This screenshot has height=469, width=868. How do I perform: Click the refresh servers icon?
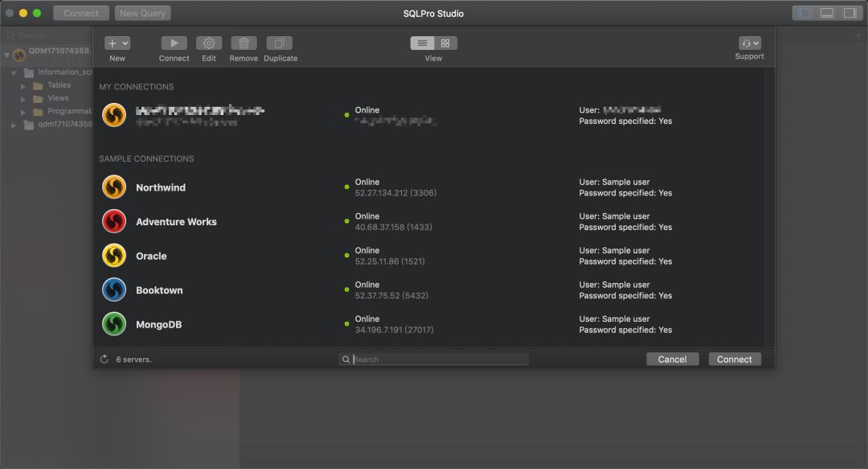pos(104,360)
